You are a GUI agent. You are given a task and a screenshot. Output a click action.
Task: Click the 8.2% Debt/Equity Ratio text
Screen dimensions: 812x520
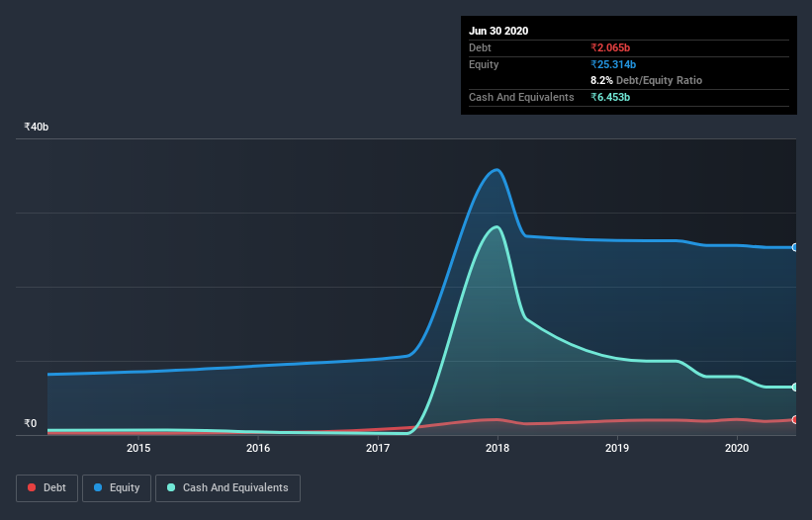[x=646, y=80]
